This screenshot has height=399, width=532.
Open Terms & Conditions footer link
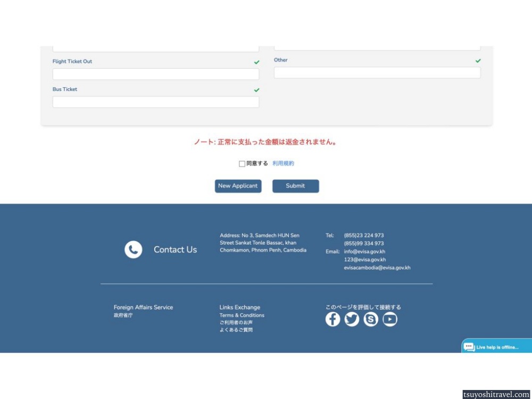coord(242,315)
